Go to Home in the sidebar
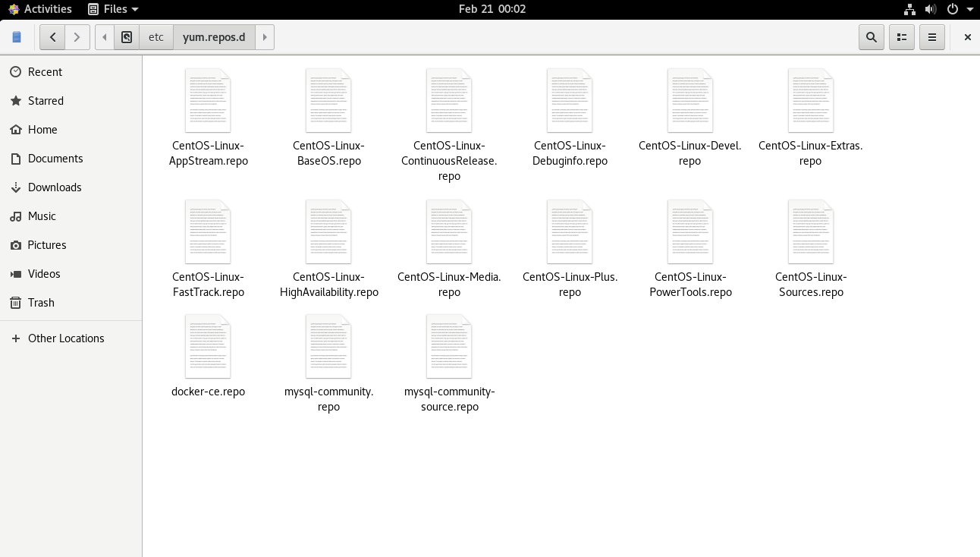 click(71, 130)
